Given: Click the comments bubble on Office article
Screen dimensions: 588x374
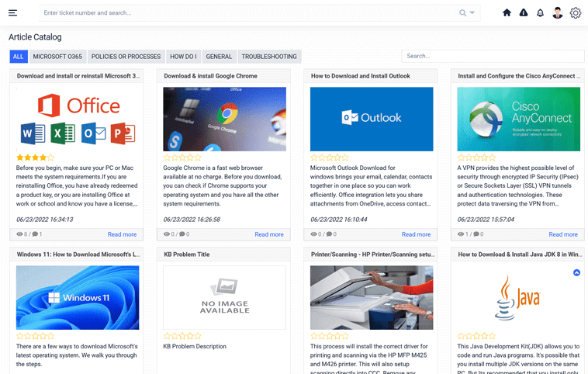Looking at the screenshot, I should 35,234.
